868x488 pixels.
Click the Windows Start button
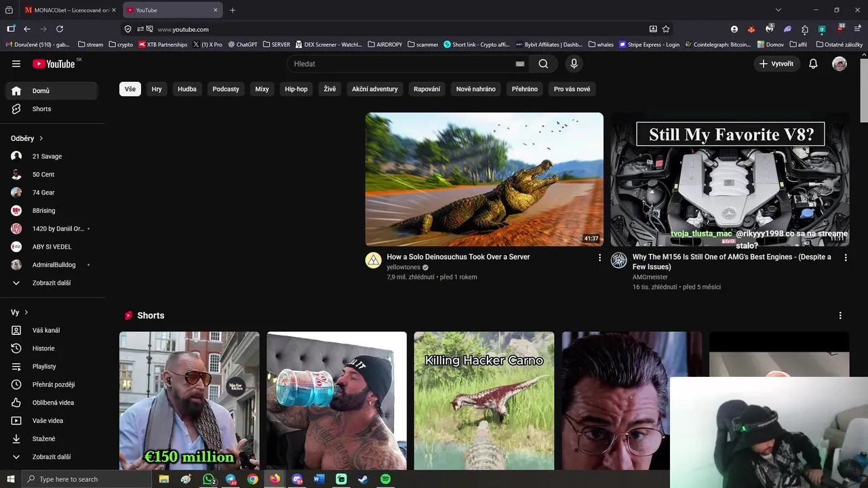tap(10, 479)
